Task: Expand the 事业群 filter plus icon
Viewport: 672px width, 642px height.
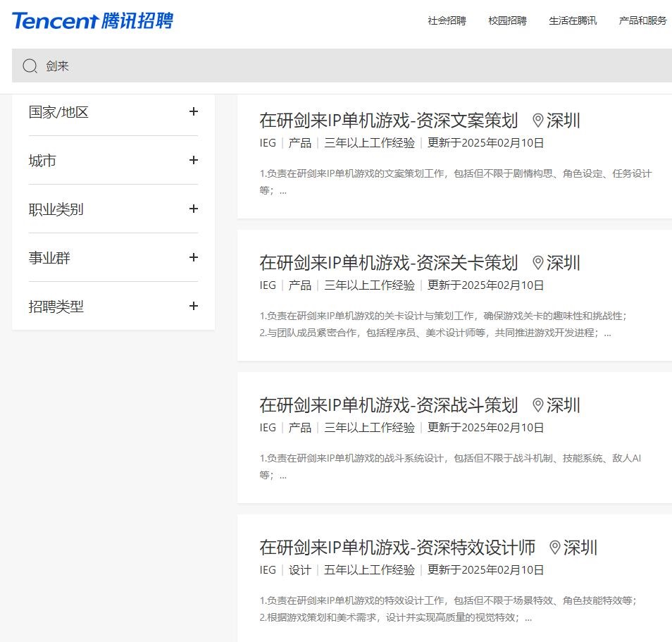Action: coord(194,257)
